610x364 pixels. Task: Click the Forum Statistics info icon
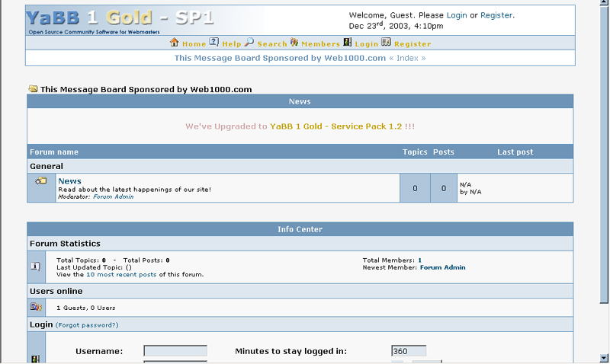click(x=35, y=266)
